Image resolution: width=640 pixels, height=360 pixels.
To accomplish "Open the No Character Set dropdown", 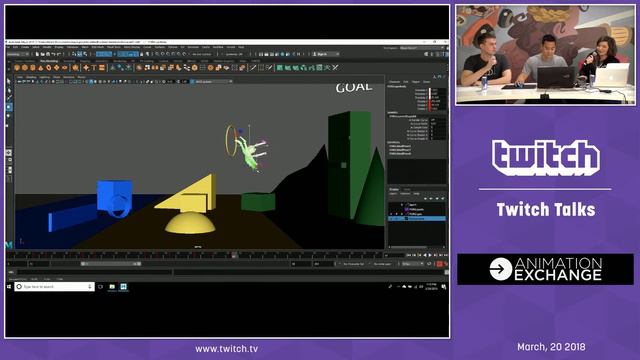I will pyautogui.click(x=354, y=264).
